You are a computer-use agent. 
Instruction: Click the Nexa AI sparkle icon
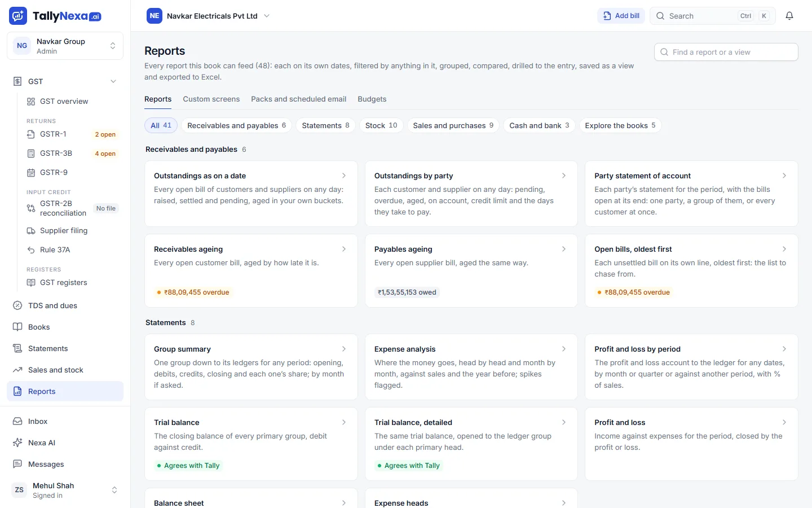coord(17,443)
